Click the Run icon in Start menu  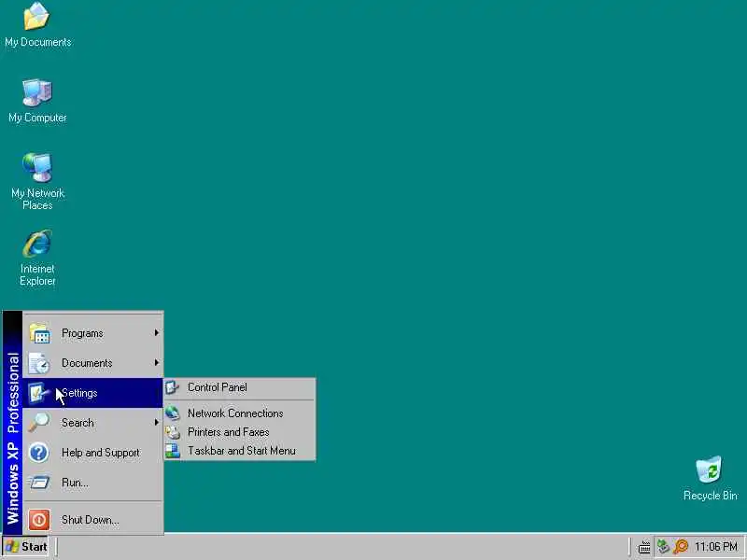(39, 483)
